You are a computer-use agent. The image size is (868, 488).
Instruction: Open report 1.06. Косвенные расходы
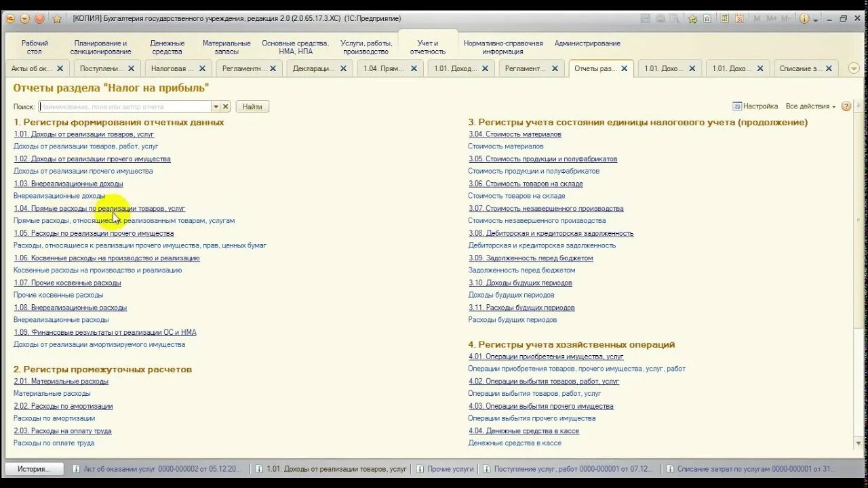click(106, 258)
